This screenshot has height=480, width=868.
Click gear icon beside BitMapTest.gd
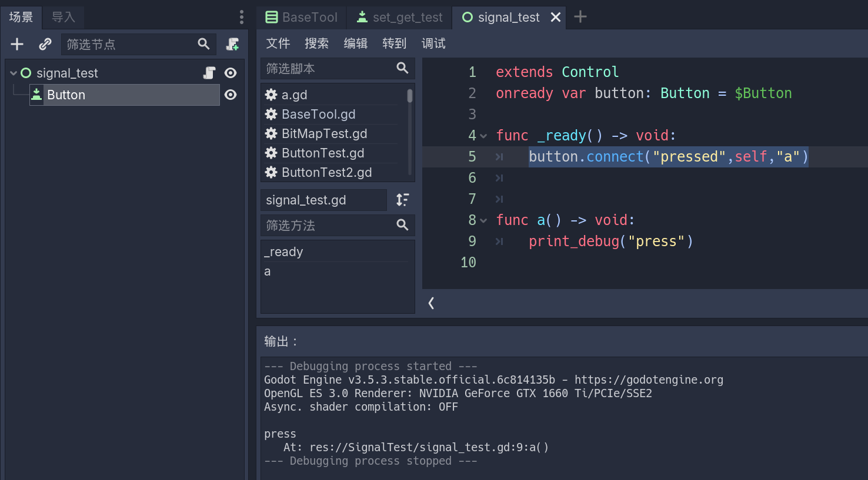271,133
